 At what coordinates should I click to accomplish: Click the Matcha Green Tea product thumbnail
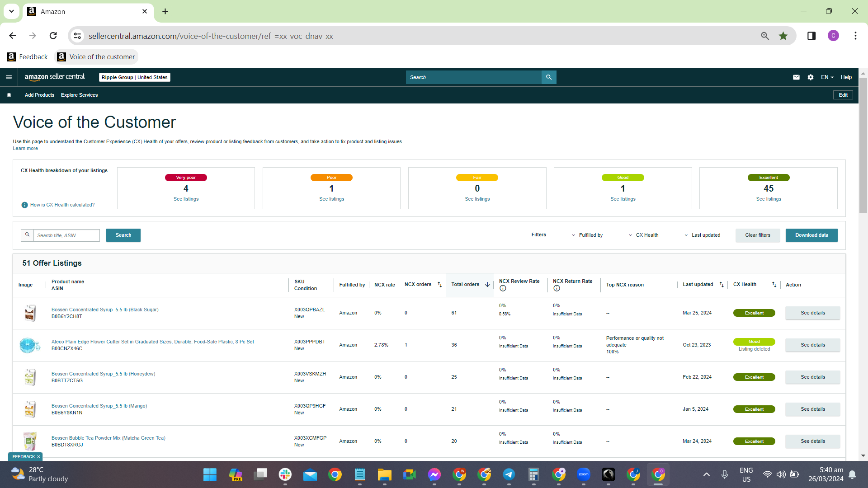click(30, 441)
